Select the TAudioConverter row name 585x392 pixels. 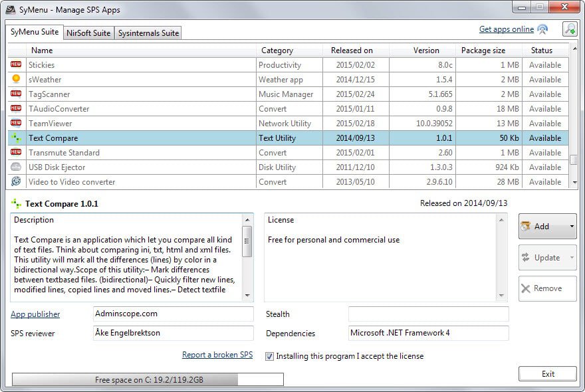pos(59,108)
